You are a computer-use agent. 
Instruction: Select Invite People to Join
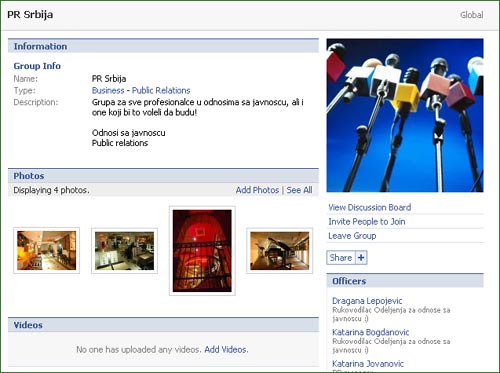point(367,222)
